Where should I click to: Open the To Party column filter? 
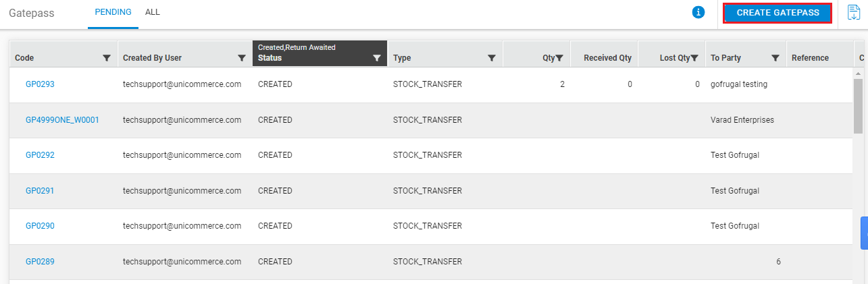tap(775, 58)
